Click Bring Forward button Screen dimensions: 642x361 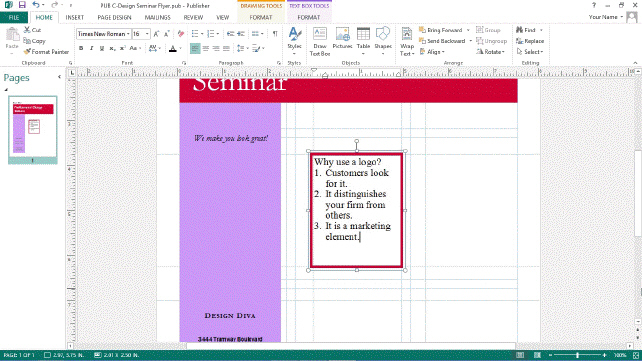[x=441, y=30]
